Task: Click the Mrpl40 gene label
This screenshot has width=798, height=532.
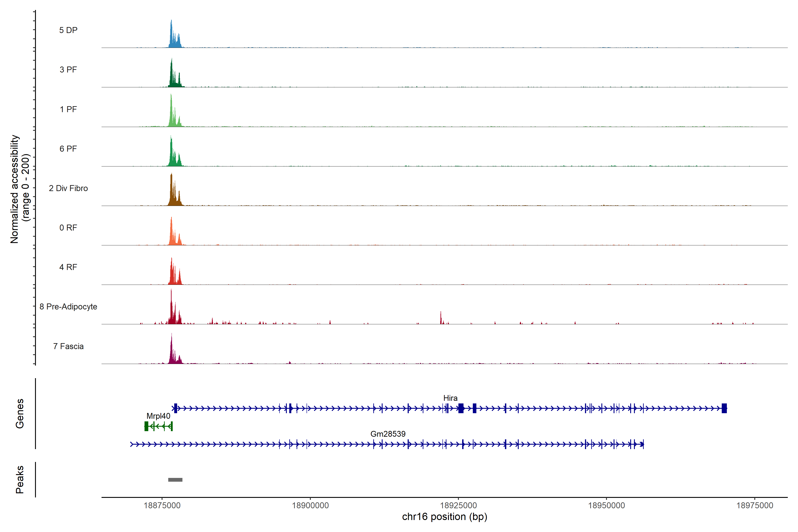Action: 158,416
